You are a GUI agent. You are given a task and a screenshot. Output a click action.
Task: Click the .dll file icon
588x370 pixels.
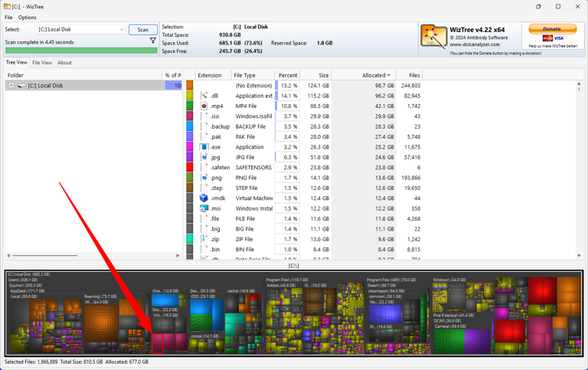pyautogui.click(x=204, y=96)
